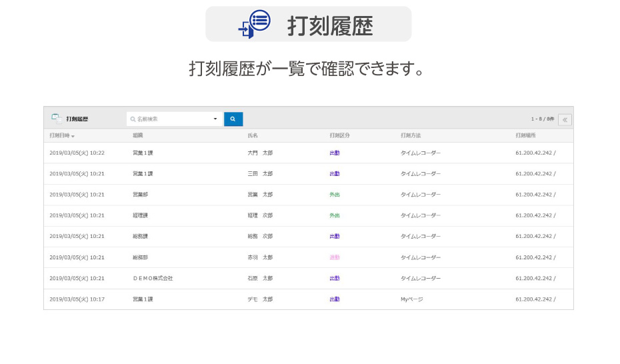The height and width of the screenshot is (364, 620).
Task: Open the name search dropdown arrow
Action: click(215, 119)
